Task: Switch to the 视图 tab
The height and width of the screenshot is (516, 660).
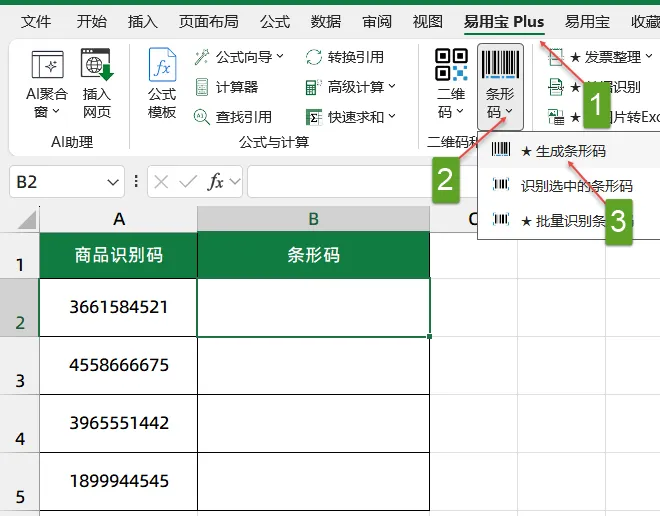Action: click(x=428, y=21)
